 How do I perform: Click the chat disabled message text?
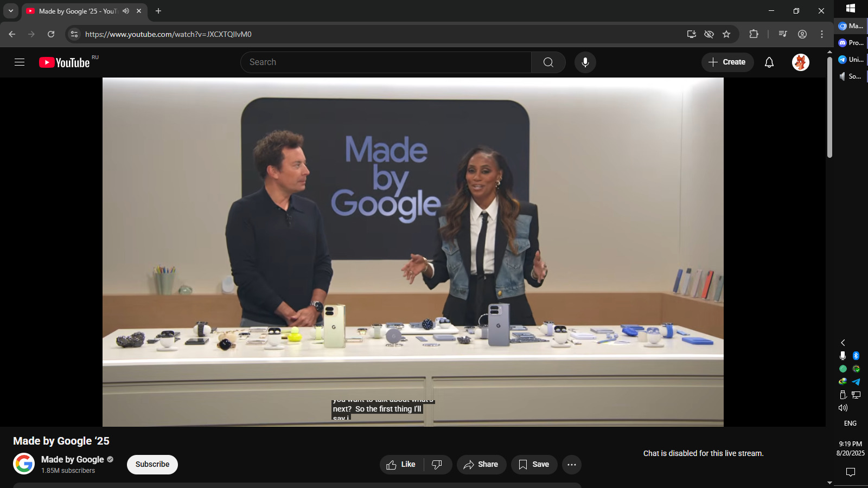tap(704, 453)
